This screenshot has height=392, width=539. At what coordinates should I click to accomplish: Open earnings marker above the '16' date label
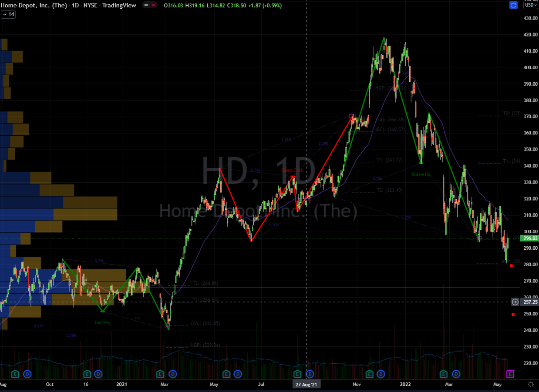pyautogui.click(x=87, y=374)
